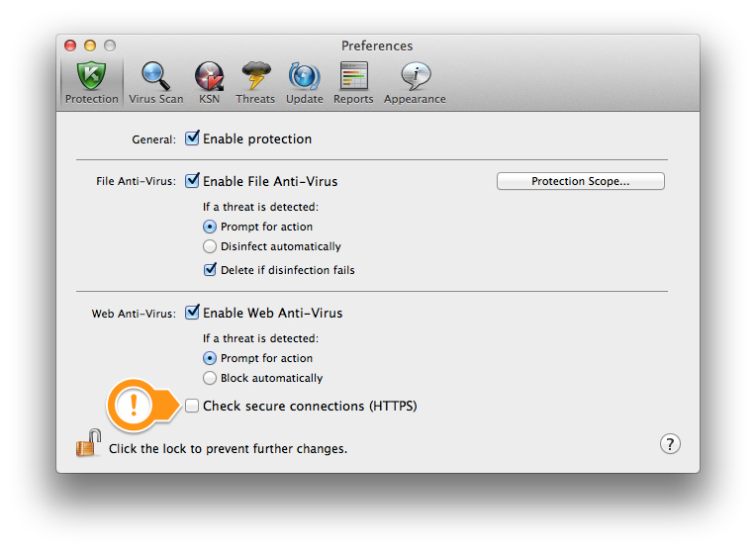Open help with the question mark button
756x551 pixels.
pyautogui.click(x=670, y=443)
